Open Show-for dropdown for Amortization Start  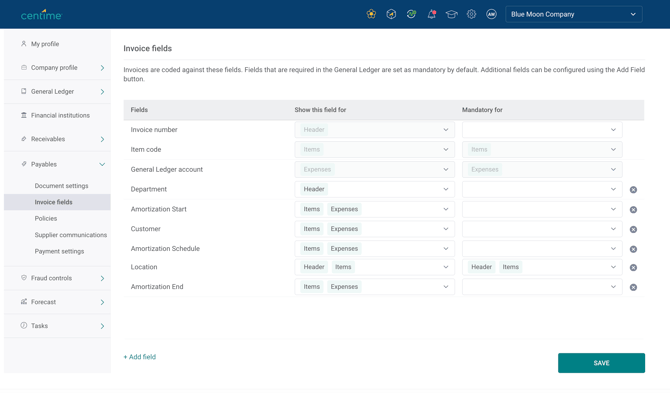click(374, 209)
